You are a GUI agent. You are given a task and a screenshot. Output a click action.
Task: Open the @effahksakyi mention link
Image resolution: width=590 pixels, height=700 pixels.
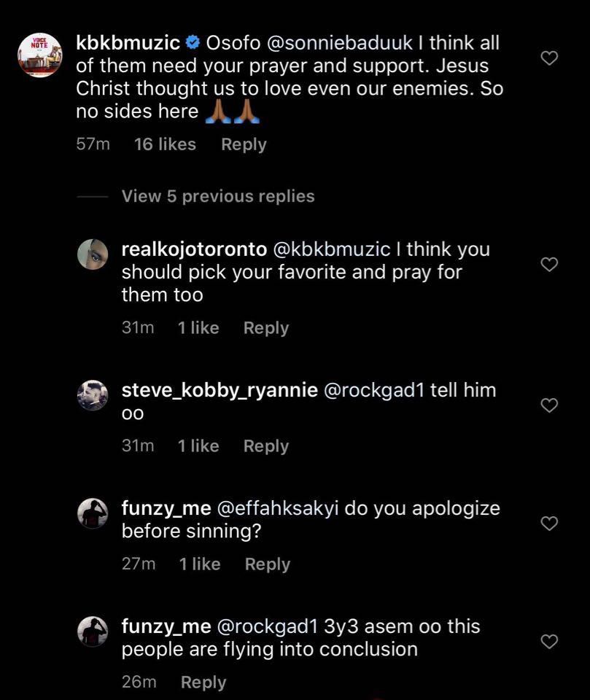pyautogui.click(x=277, y=508)
